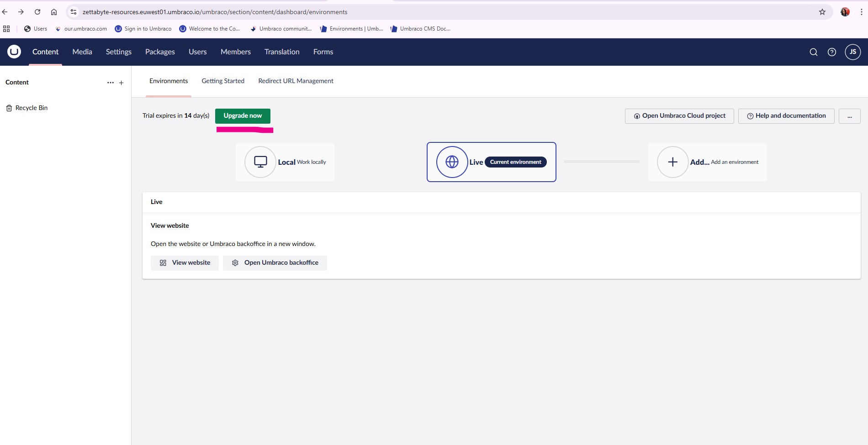Click the plus icon to add environment
Viewport: 868px width, 445px height.
pos(672,162)
